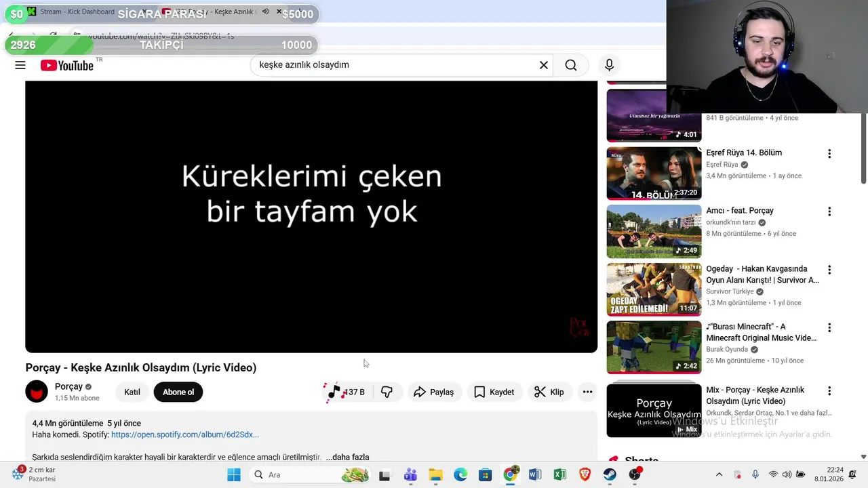Open the notification bell in the tray
868x488 pixels.
point(853,474)
